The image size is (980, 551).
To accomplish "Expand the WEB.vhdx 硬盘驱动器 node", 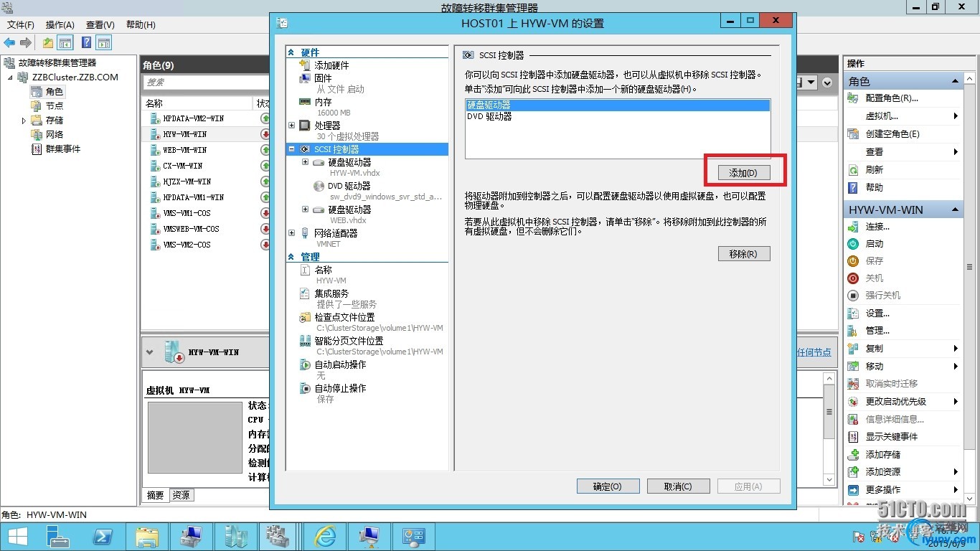I will [305, 209].
